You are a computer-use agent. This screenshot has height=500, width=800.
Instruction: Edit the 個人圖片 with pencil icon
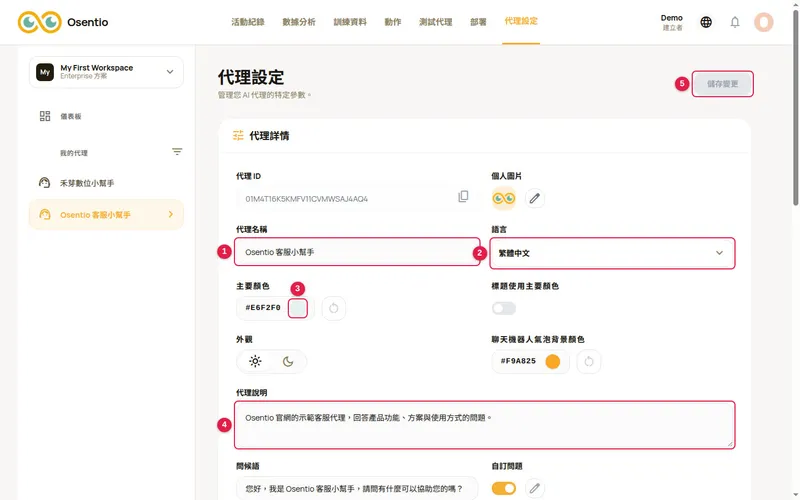pos(534,198)
